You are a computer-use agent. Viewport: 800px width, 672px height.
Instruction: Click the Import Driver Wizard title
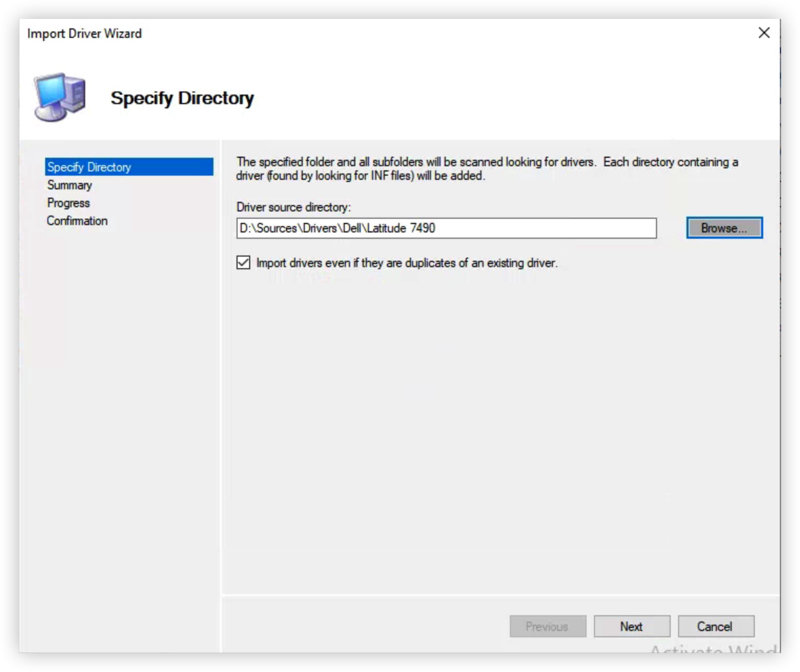click(x=84, y=33)
